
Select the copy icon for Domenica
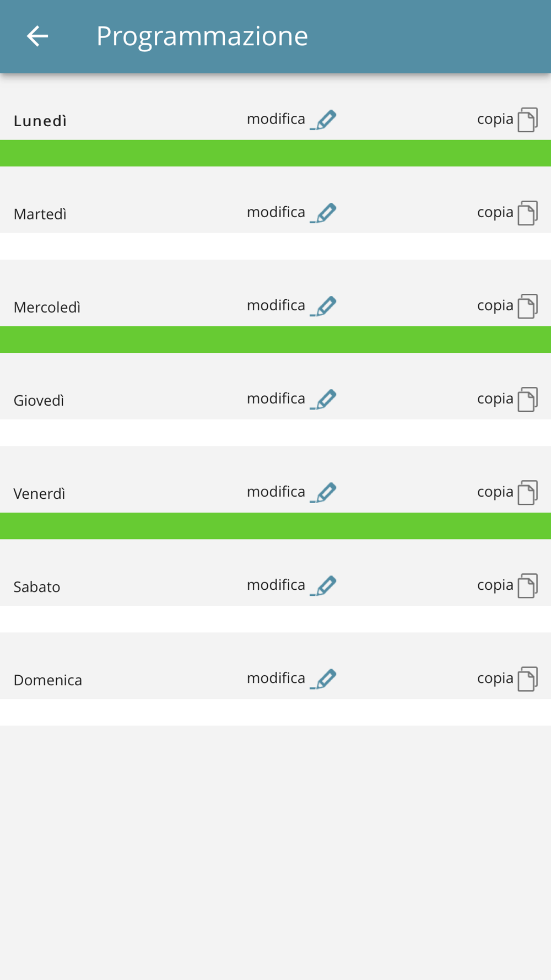coord(527,679)
